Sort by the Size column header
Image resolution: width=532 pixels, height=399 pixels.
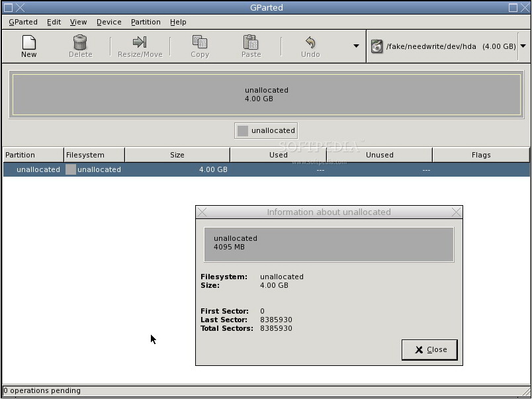[x=177, y=155]
